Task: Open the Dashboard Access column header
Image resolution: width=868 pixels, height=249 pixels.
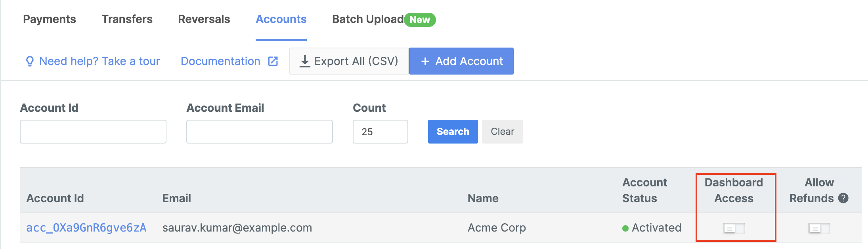Action: [734, 190]
